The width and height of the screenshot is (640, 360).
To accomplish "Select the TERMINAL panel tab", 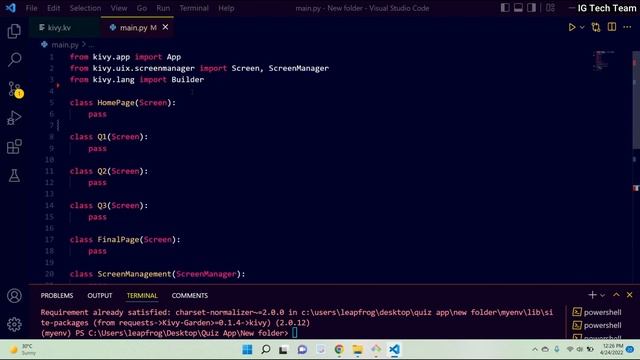I will pyautogui.click(x=142, y=296).
